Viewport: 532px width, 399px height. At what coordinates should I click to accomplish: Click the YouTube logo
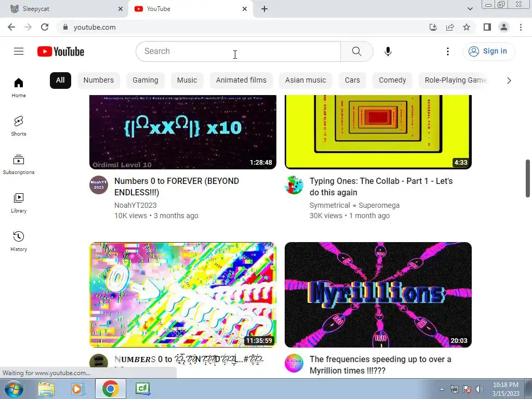61,51
